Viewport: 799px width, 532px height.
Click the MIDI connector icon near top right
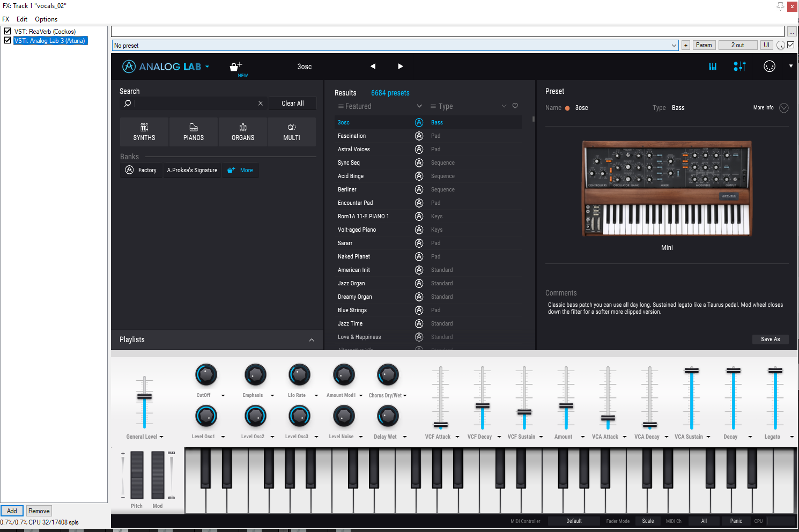770,66
